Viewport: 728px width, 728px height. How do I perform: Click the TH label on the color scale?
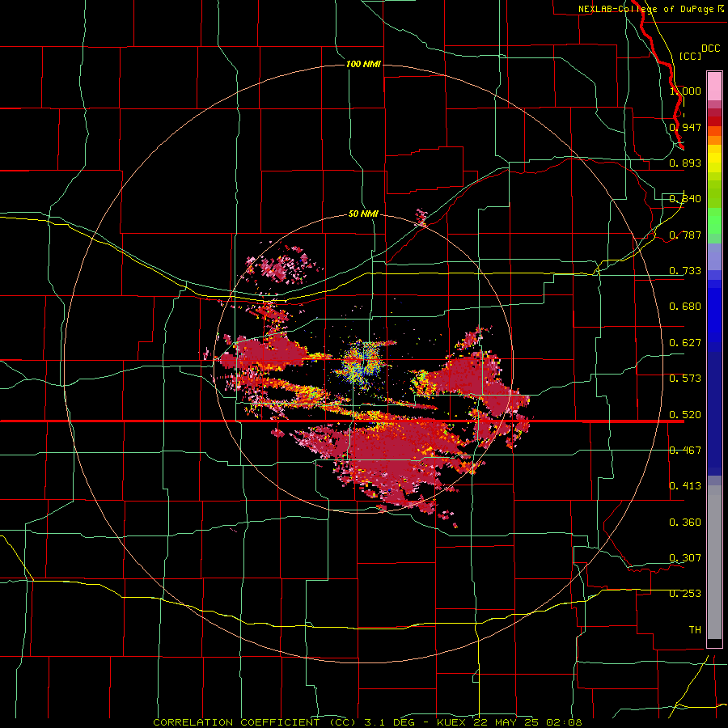695,630
